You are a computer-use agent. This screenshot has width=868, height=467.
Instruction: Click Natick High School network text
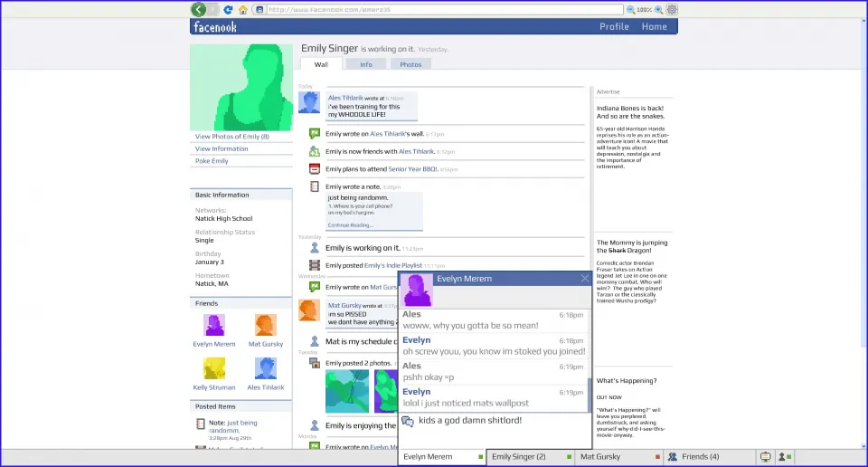[x=223, y=218]
